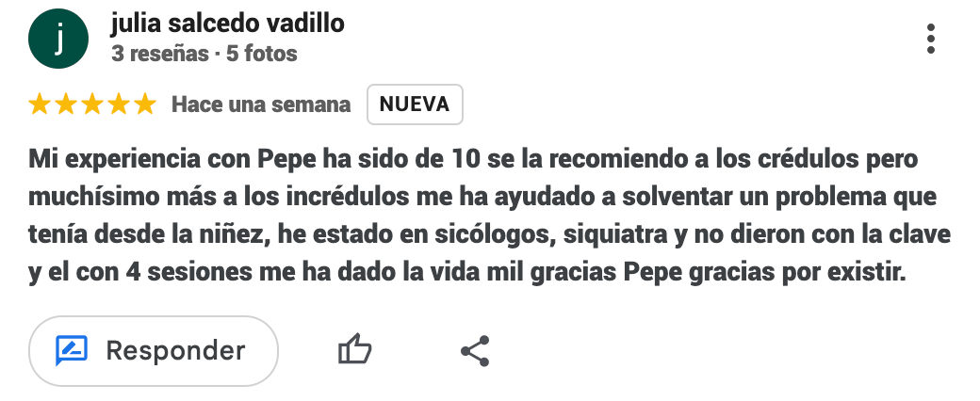Click the green "j" profile avatar
The width and height of the screenshot is (980, 401).
click(58, 39)
